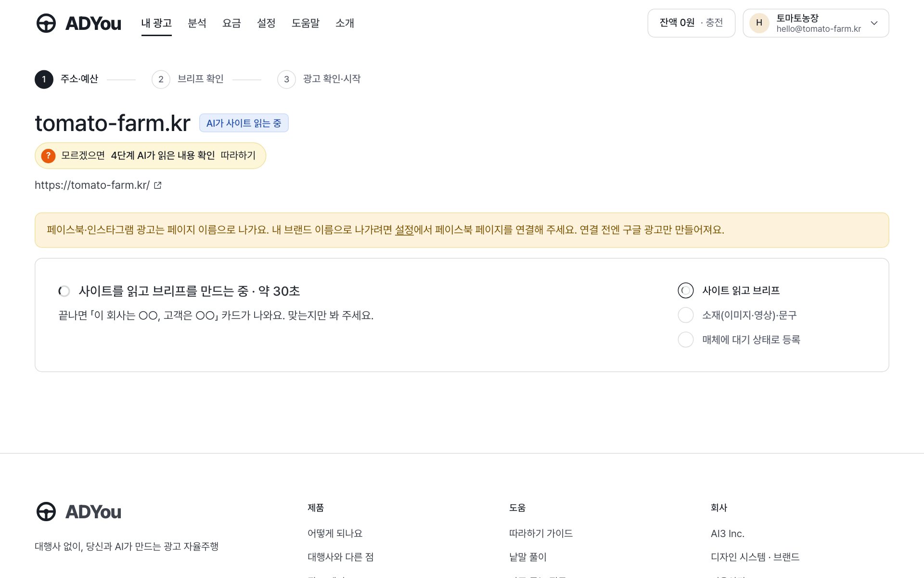Click step 2 circle 브리프 확인
Viewport: 924px width, 578px height.
click(x=161, y=79)
